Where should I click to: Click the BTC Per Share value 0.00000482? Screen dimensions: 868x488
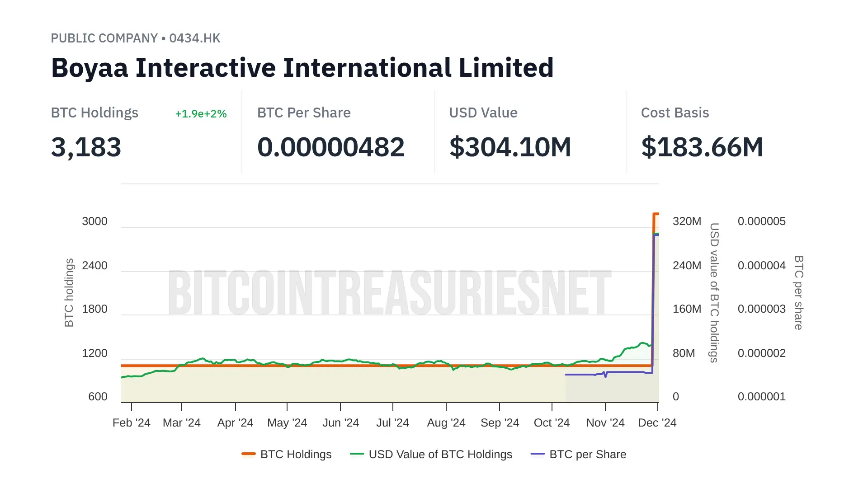point(330,147)
